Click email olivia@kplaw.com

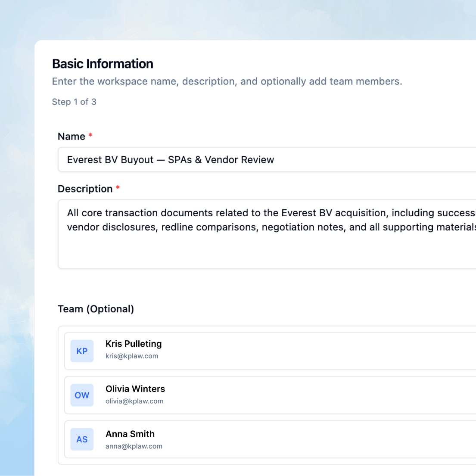[x=134, y=401]
